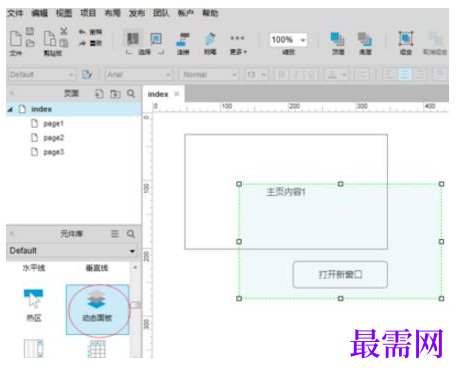Click the 主页内容1 text on canvas
The image size is (462, 375).
[286, 192]
